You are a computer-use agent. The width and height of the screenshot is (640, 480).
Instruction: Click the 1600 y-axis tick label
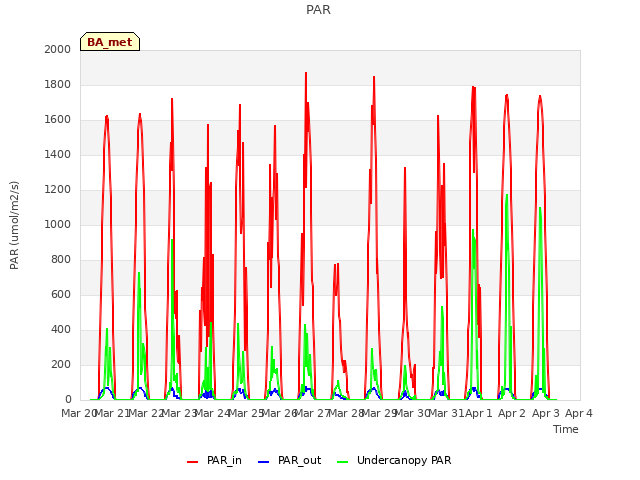tap(58, 120)
